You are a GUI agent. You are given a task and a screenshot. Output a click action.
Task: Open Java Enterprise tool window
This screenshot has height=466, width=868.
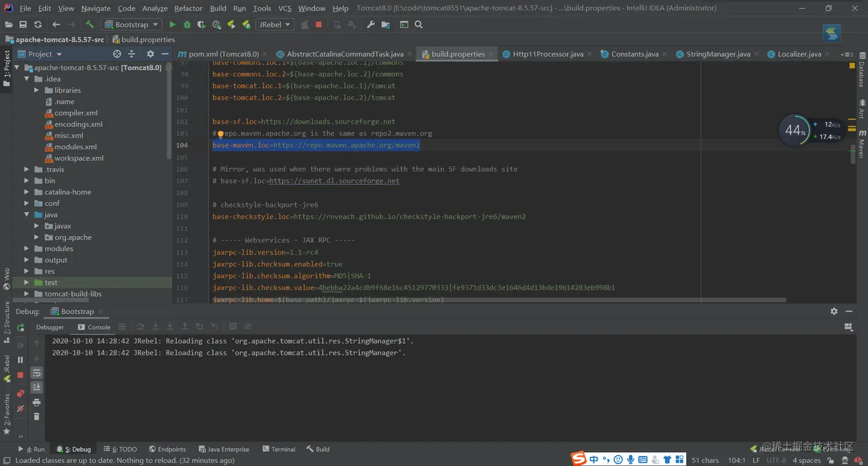[224, 449]
